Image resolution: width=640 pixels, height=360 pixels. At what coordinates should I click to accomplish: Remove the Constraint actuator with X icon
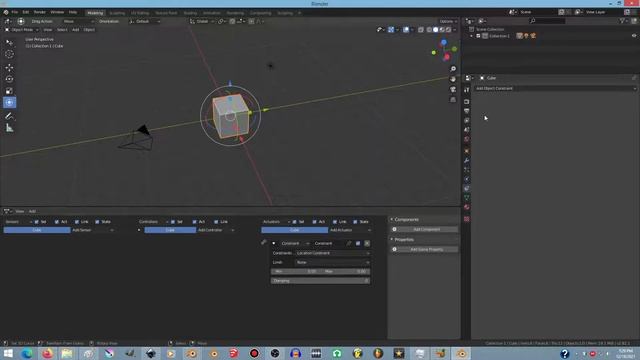click(367, 243)
